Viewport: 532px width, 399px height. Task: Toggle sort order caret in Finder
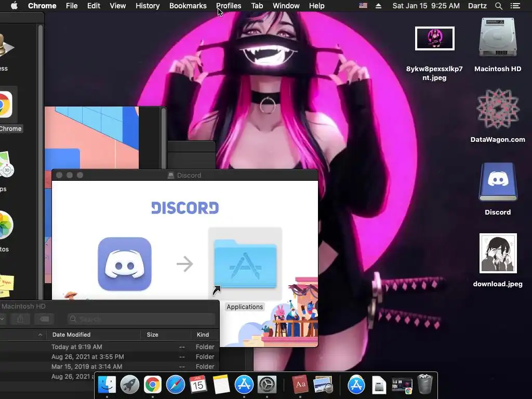pyautogui.click(x=40, y=335)
